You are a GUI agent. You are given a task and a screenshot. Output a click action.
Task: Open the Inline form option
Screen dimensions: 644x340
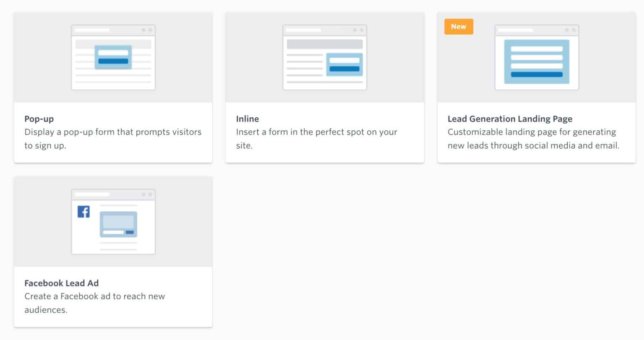point(325,86)
